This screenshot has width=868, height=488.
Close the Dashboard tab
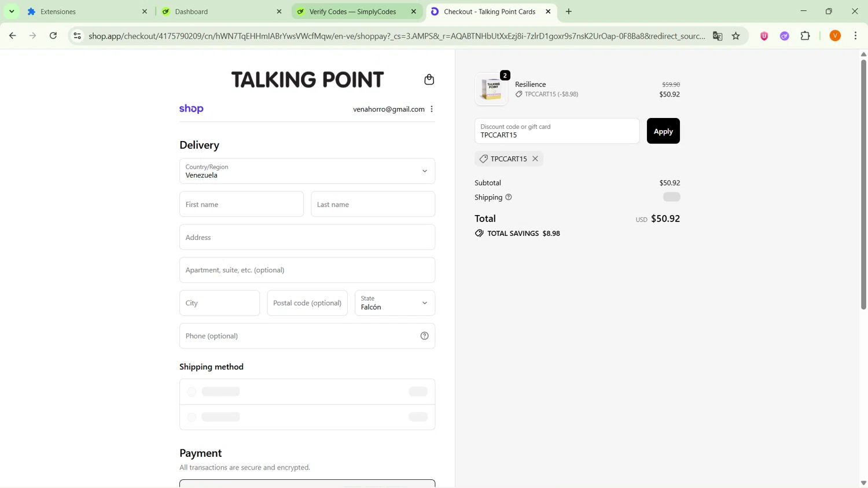[x=279, y=12]
